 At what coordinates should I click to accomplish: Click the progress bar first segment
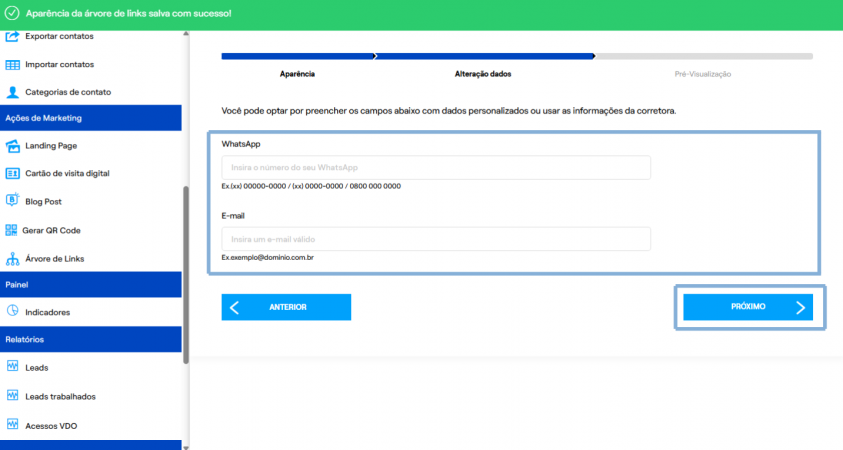pos(298,56)
